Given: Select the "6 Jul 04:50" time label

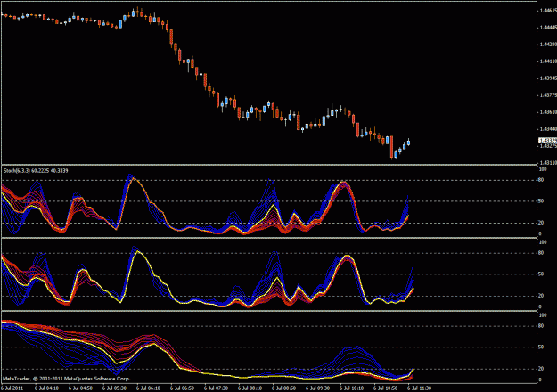Looking at the screenshot, I should point(80,388).
